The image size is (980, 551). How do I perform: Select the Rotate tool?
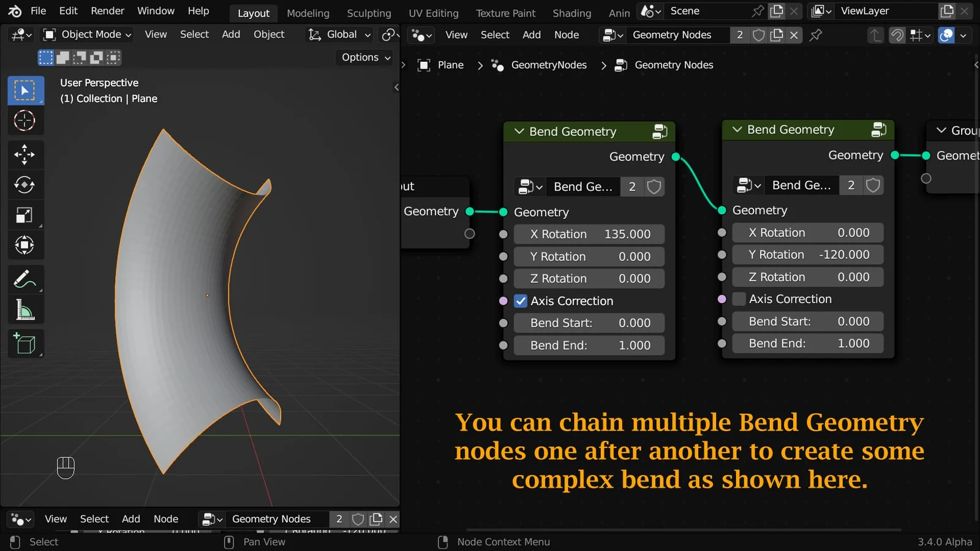point(24,185)
